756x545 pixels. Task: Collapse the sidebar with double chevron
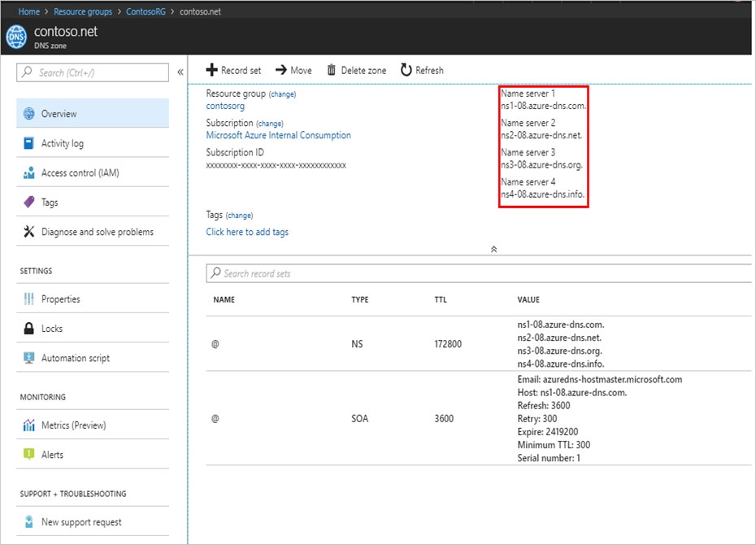coord(180,72)
